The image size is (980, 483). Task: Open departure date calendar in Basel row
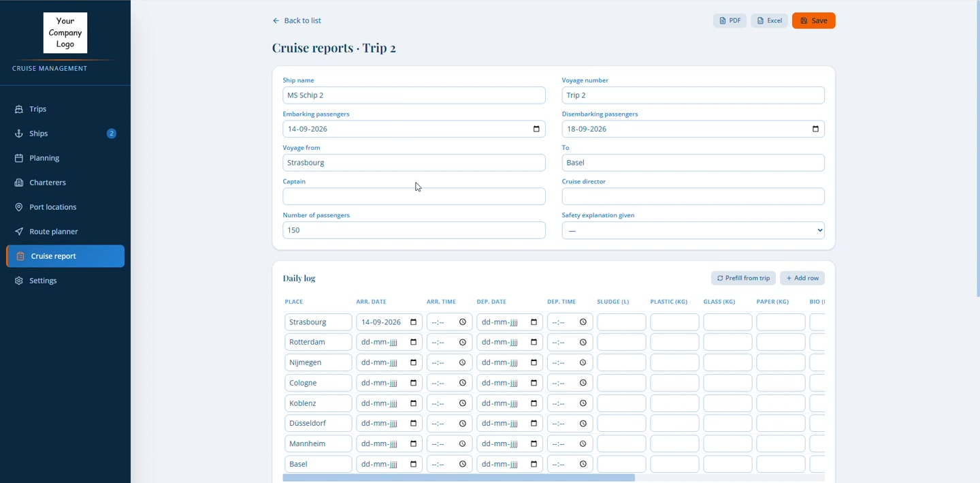point(534,464)
